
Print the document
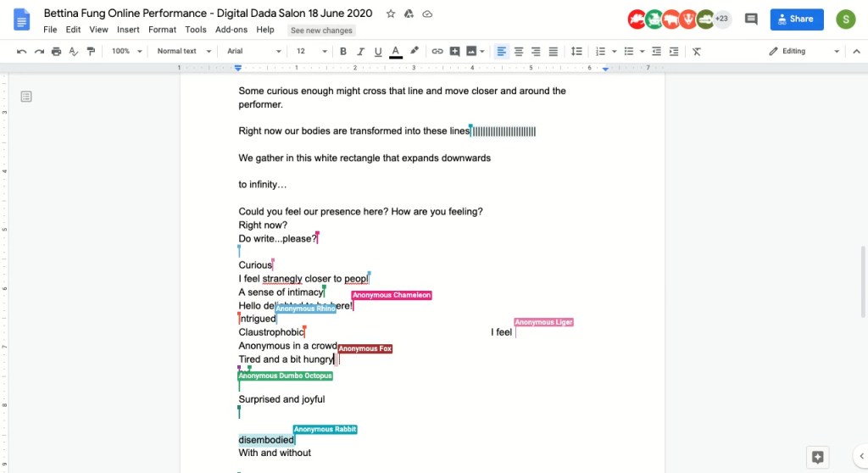point(56,52)
